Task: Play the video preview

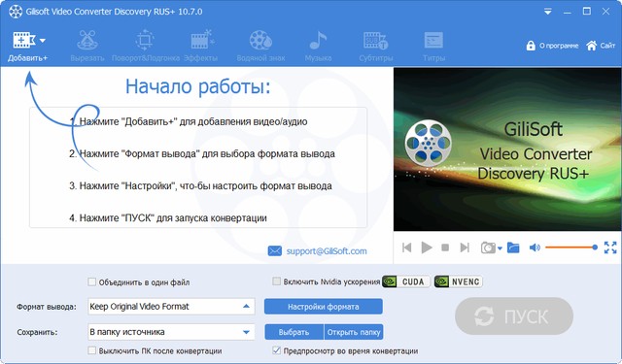Action: tap(427, 248)
